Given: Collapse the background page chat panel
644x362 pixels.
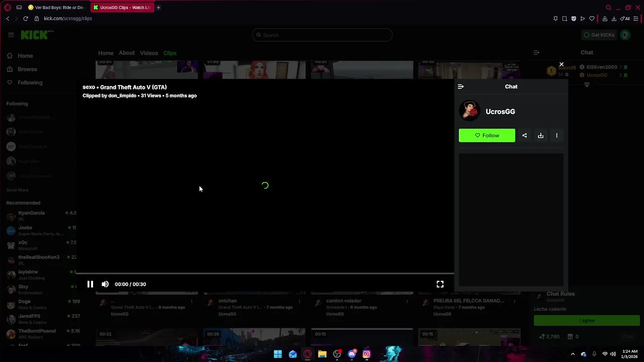Looking at the screenshot, I should [536, 52].
